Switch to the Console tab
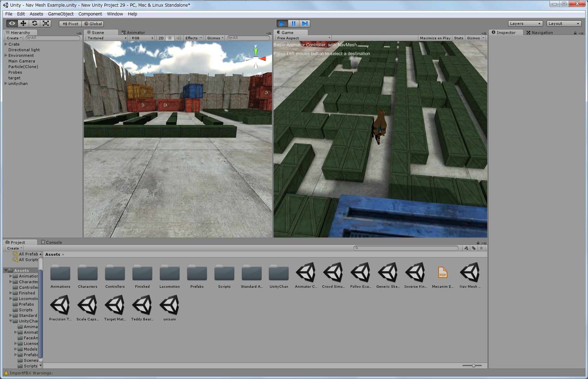This screenshot has width=588, height=379. 52,242
